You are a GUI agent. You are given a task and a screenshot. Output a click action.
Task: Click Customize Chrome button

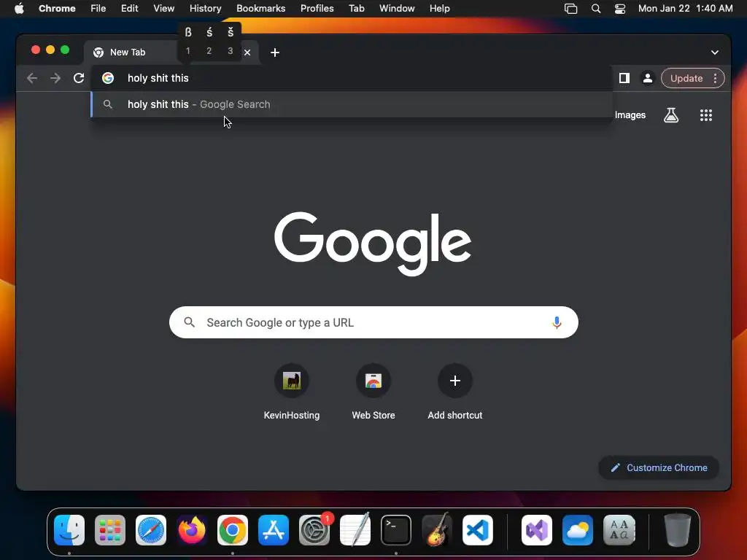click(x=659, y=467)
